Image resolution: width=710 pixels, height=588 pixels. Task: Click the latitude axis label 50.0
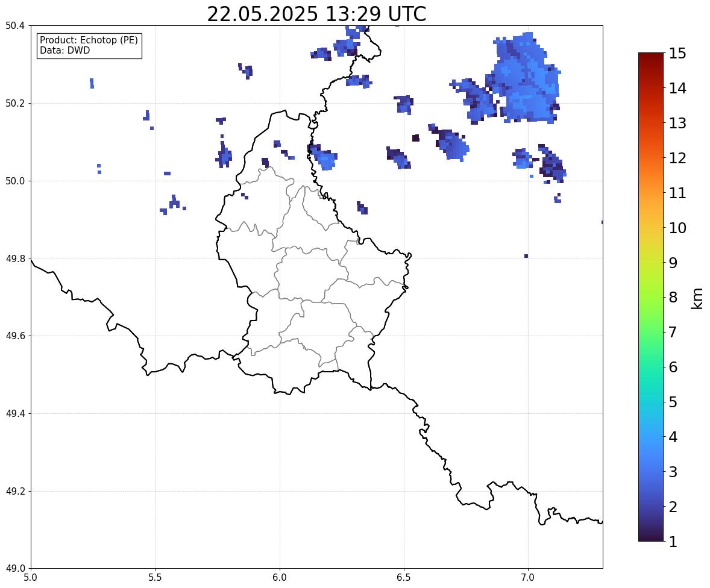tap(15, 181)
